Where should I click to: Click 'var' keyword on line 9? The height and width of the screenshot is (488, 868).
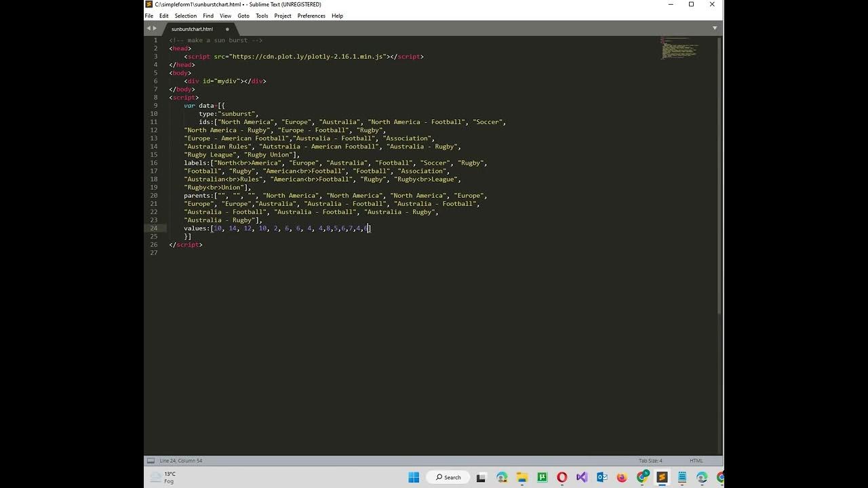pos(189,106)
